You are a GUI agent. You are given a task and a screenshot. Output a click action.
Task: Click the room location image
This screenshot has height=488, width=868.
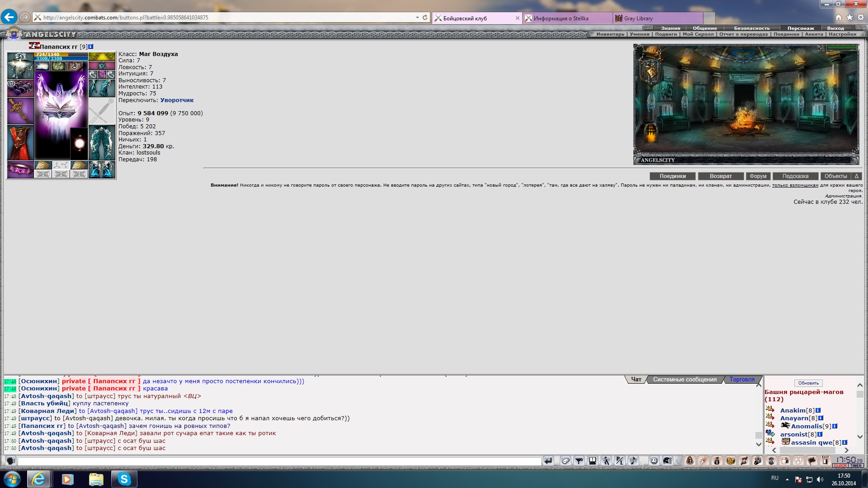click(746, 104)
